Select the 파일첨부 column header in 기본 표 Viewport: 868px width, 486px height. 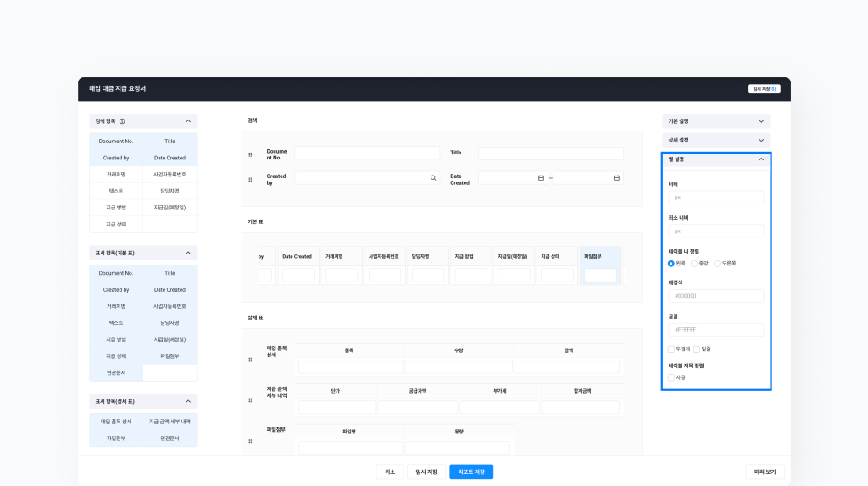(600, 256)
